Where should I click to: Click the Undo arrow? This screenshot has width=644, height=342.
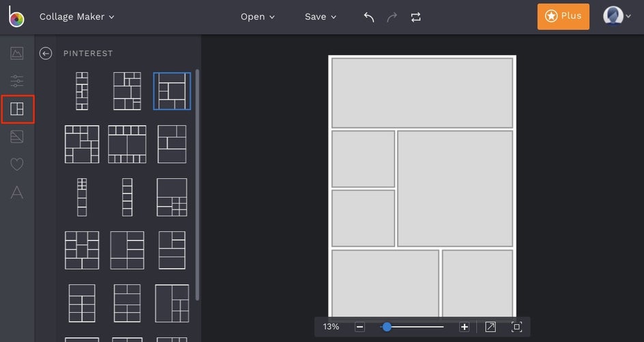(369, 17)
